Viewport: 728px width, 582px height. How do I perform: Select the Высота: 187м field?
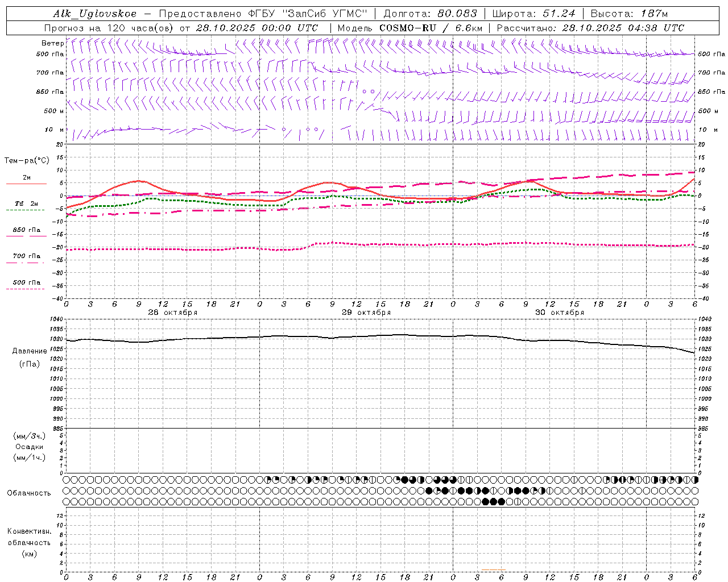(x=629, y=14)
